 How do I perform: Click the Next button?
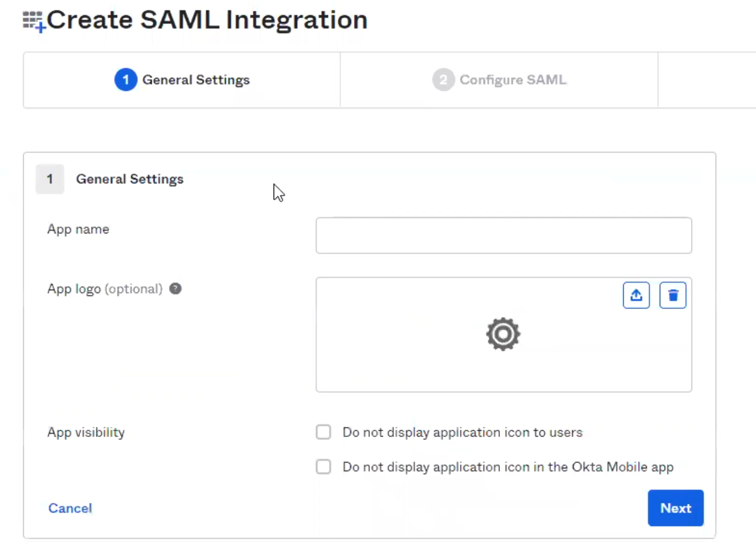675,508
